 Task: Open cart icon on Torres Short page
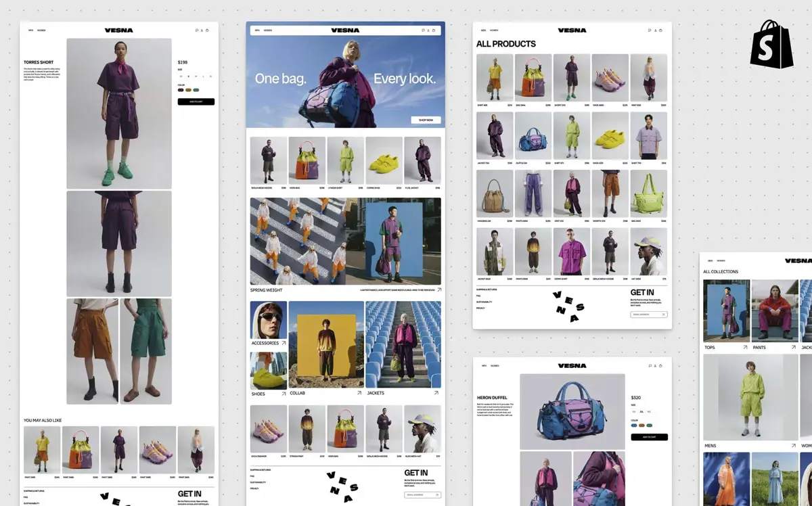coord(207,30)
